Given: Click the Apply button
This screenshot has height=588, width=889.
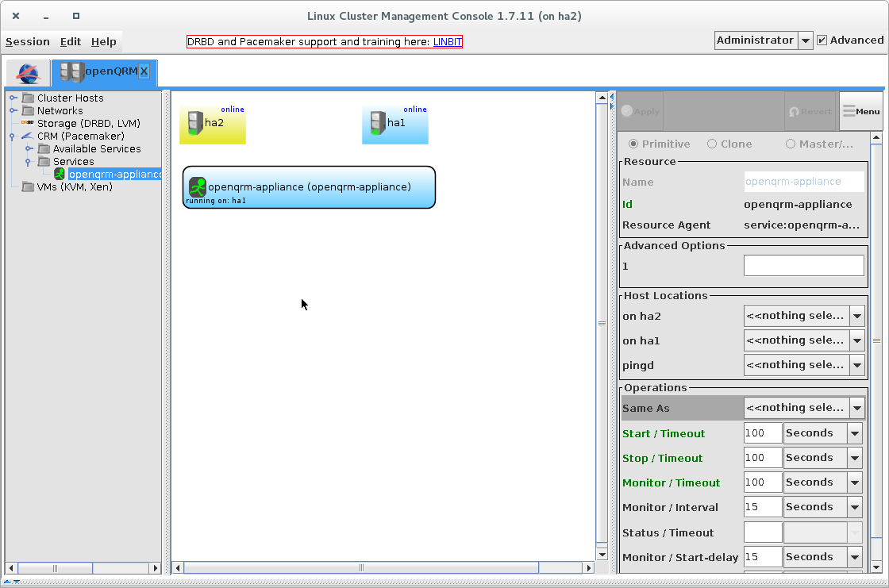Looking at the screenshot, I should pos(641,112).
